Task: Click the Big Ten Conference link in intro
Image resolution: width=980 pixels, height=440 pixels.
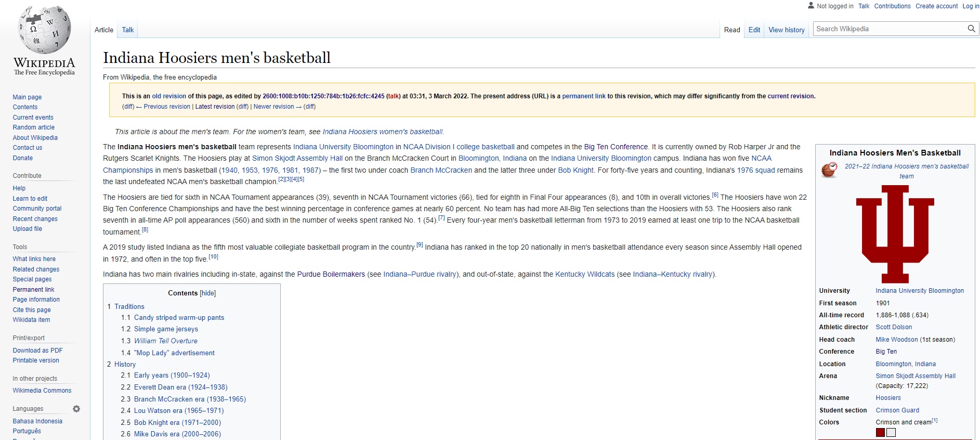Action: pyautogui.click(x=616, y=147)
